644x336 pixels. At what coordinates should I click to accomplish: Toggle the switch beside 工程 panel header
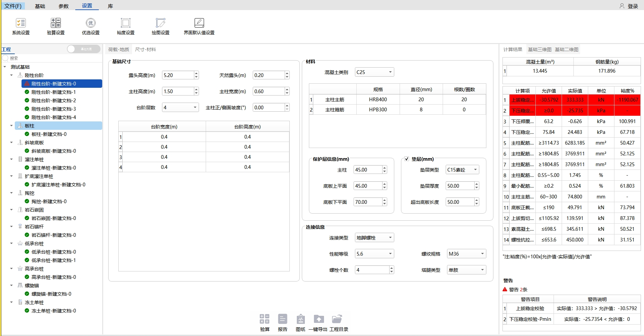point(84,49)
